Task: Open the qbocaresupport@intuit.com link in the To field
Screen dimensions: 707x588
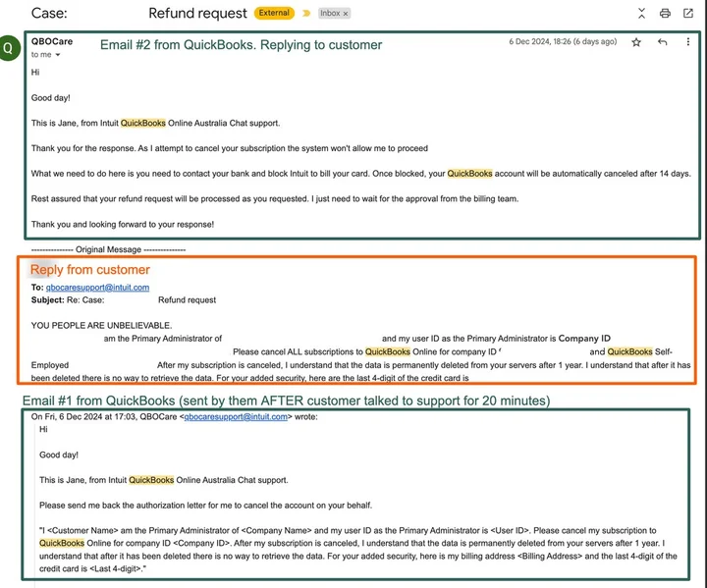Action: (x=97, y=288)
